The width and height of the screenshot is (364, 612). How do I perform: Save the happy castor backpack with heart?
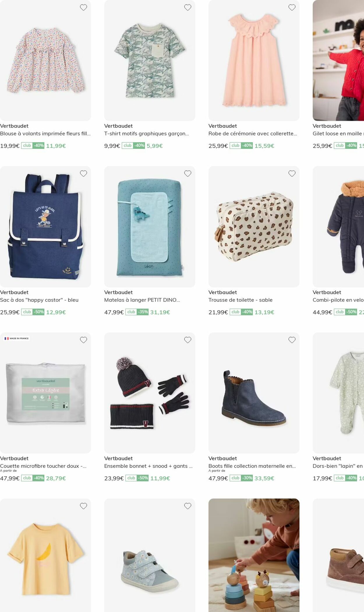pos(84,174)
